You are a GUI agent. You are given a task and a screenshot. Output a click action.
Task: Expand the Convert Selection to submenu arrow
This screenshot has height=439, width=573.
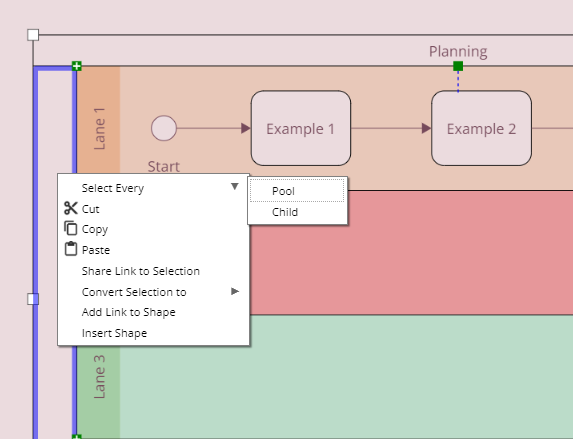point(235,291)
